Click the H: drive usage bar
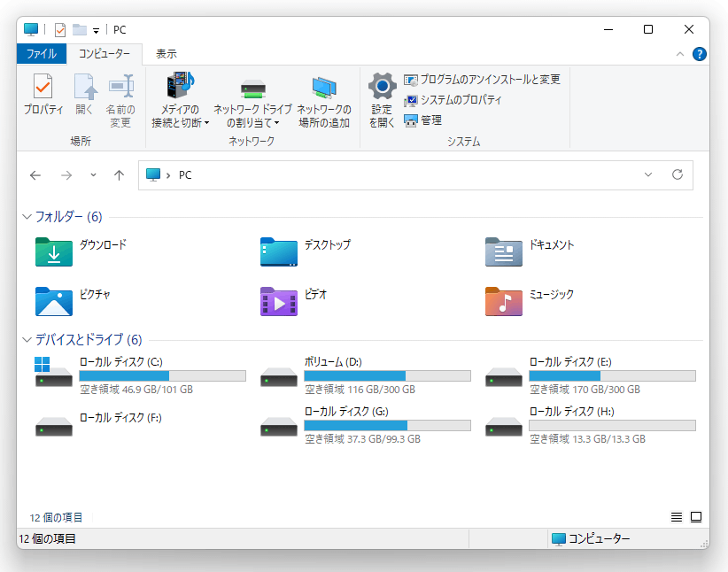 (612, 425)
